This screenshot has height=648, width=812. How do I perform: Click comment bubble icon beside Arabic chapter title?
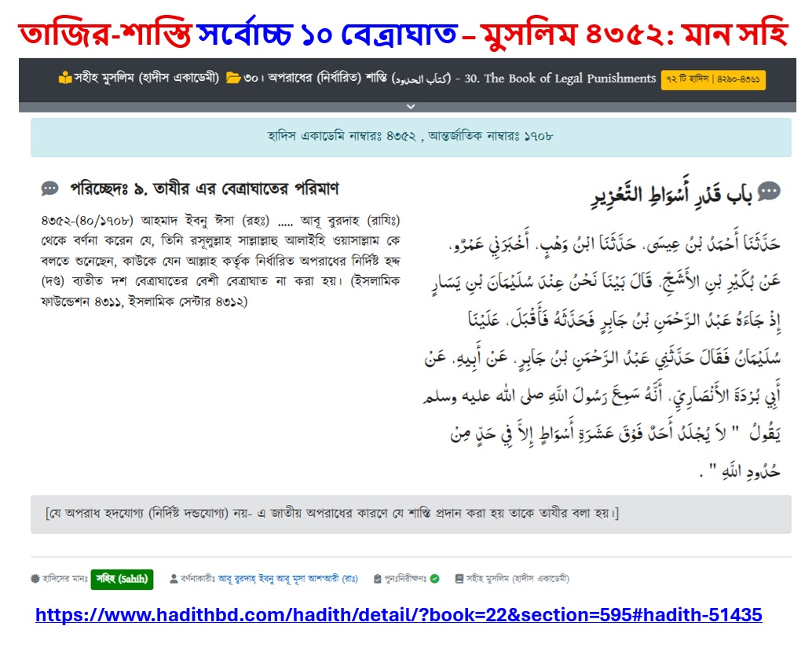769,191
